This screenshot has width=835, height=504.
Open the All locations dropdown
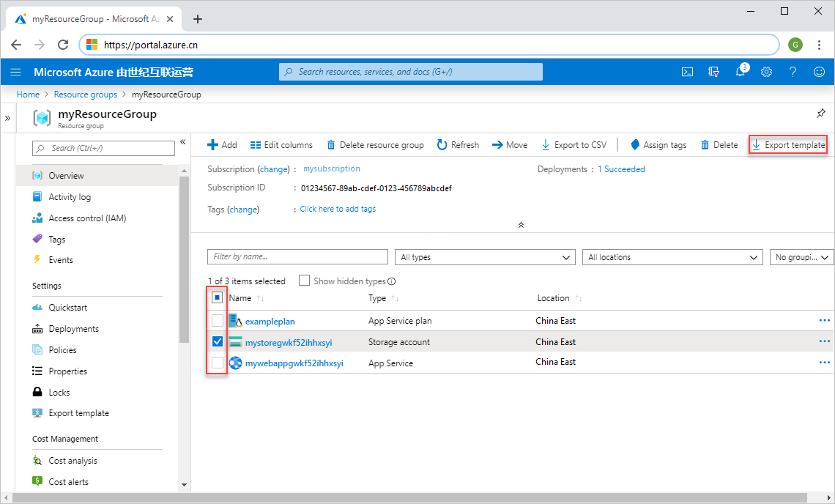672,257
